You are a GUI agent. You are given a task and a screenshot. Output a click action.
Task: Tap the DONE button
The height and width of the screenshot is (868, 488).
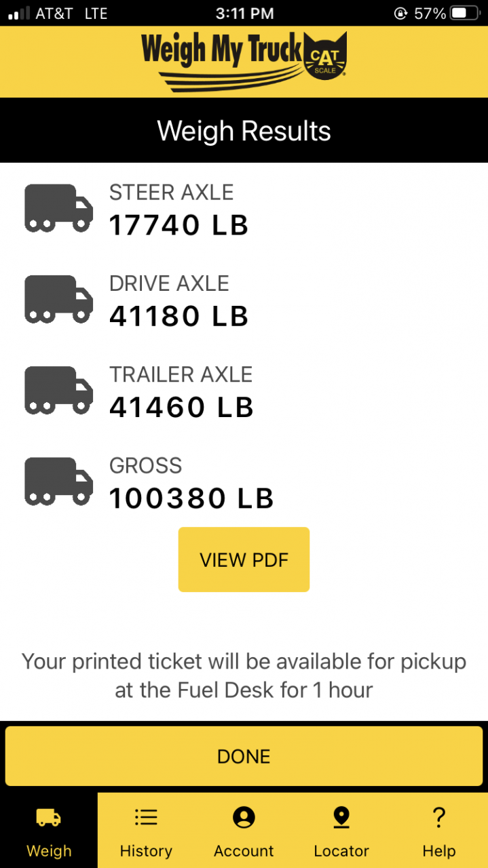[x=244, y=757]
